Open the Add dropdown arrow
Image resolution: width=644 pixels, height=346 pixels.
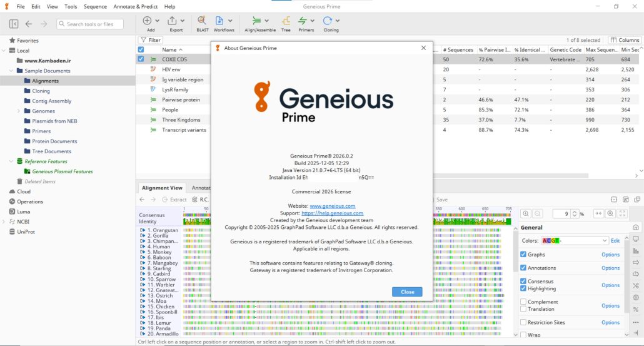158,21
